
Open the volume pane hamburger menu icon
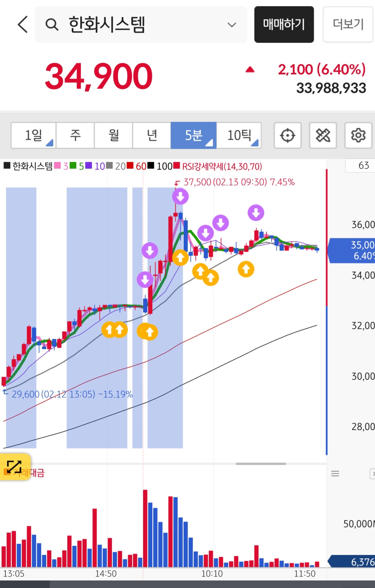tap(335, 474)
